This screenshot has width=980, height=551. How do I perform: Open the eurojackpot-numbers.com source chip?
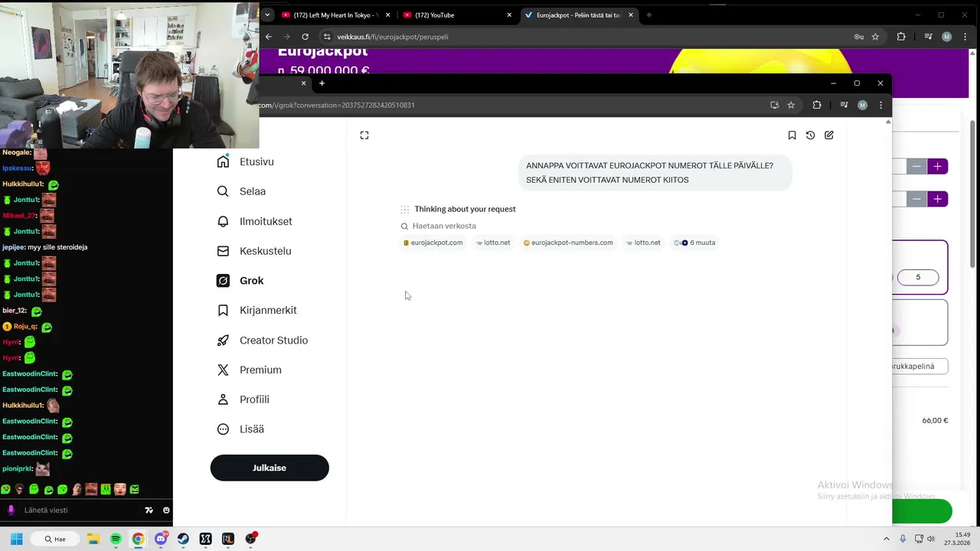[x=568, y=243]
